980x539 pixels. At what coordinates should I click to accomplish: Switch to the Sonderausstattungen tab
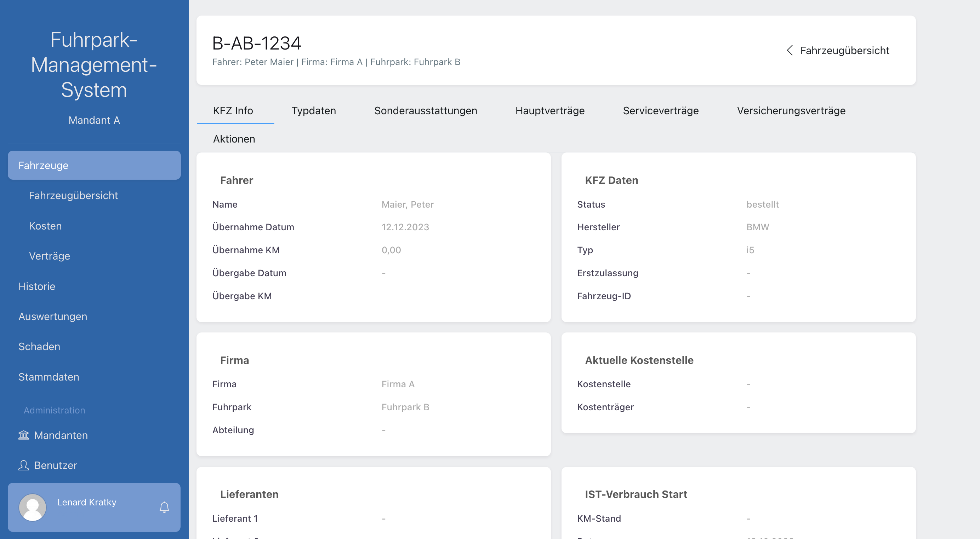425,111
